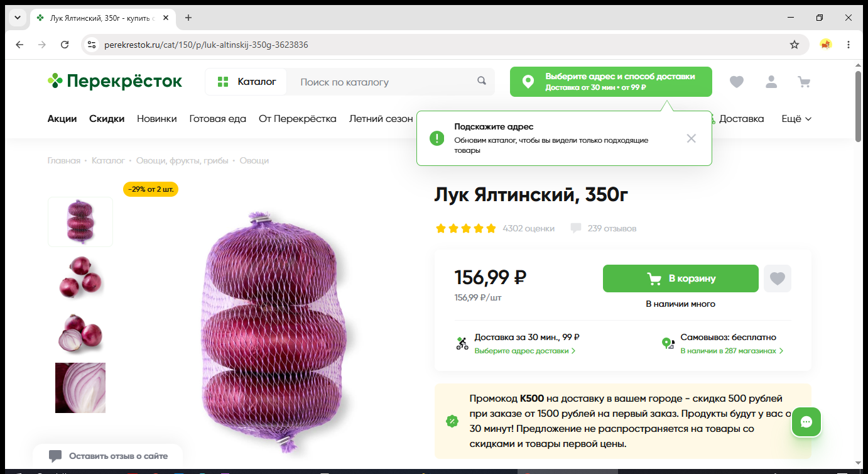Image resolution: width=868 pixels, height=474 pixels.
Task: Reload the page in the browser
Action: (x=65, y=45)
